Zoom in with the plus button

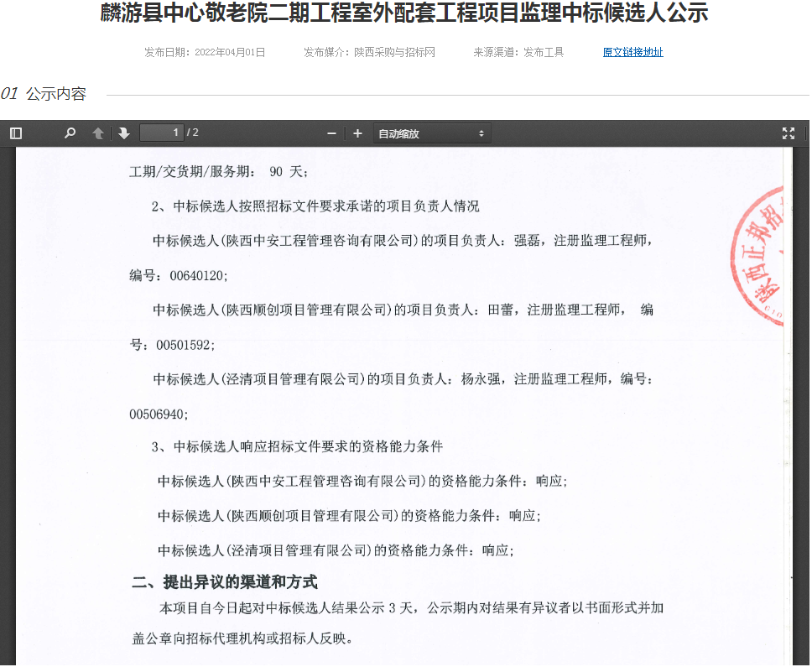coord(357,133)
